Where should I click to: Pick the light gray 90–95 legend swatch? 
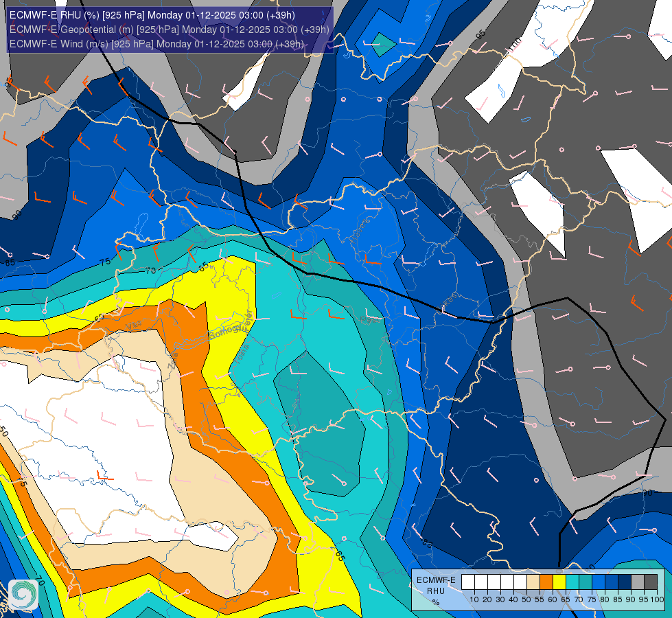tap(638, 582)
